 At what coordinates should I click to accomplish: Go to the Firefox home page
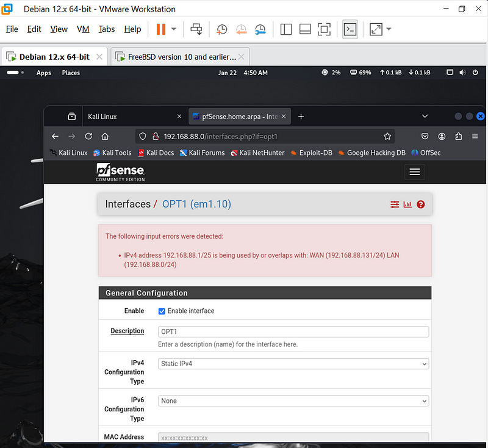click(x=105, y=136)
